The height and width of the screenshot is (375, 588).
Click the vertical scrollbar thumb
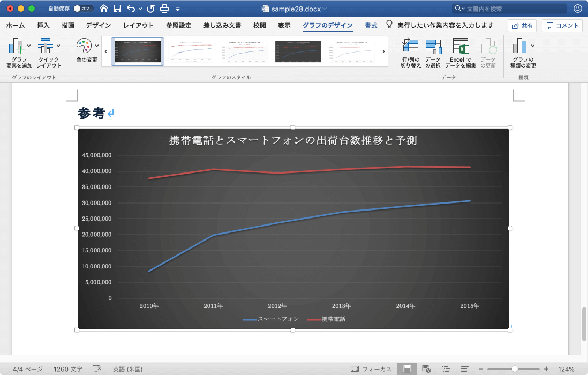(x=584, y=324)
